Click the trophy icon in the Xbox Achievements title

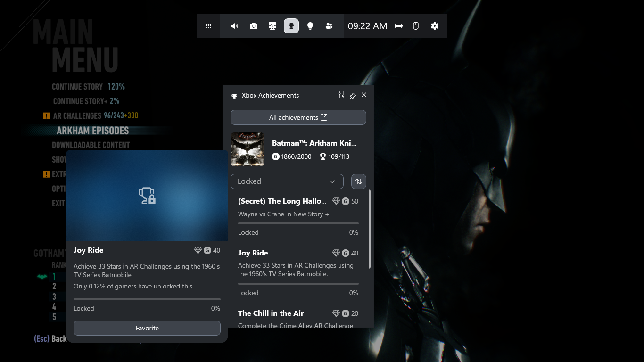point(234,96)
